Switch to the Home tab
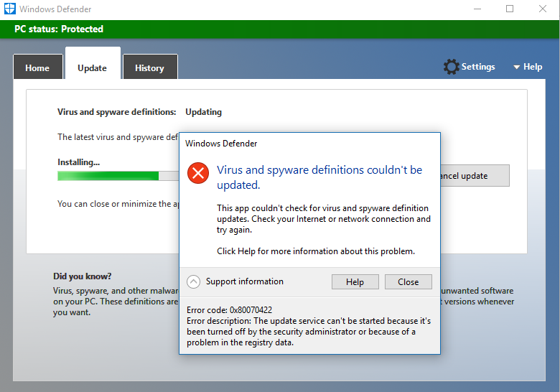Viewport: 560px width, 392px height. click(38, 67)
